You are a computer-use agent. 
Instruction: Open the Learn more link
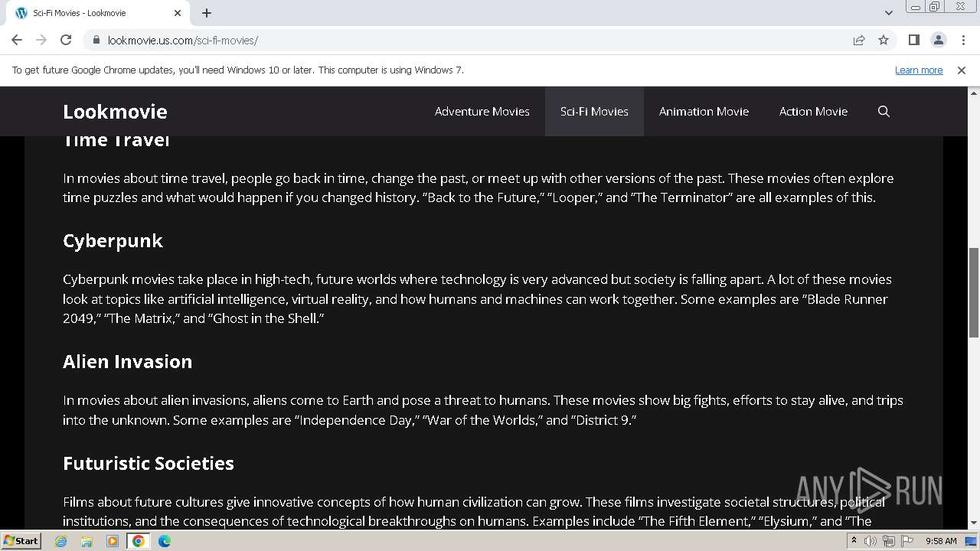tap(919, 70)
